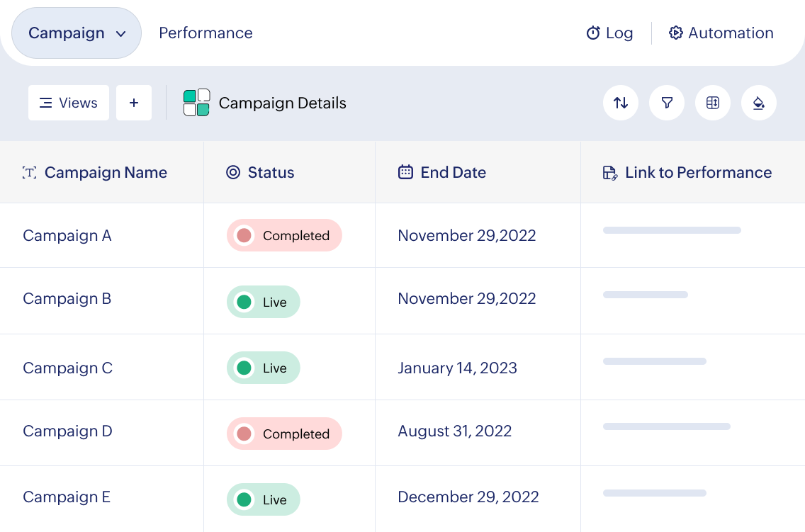Click the sort arrows icon

pyautogui.click(x=621, y=103)
